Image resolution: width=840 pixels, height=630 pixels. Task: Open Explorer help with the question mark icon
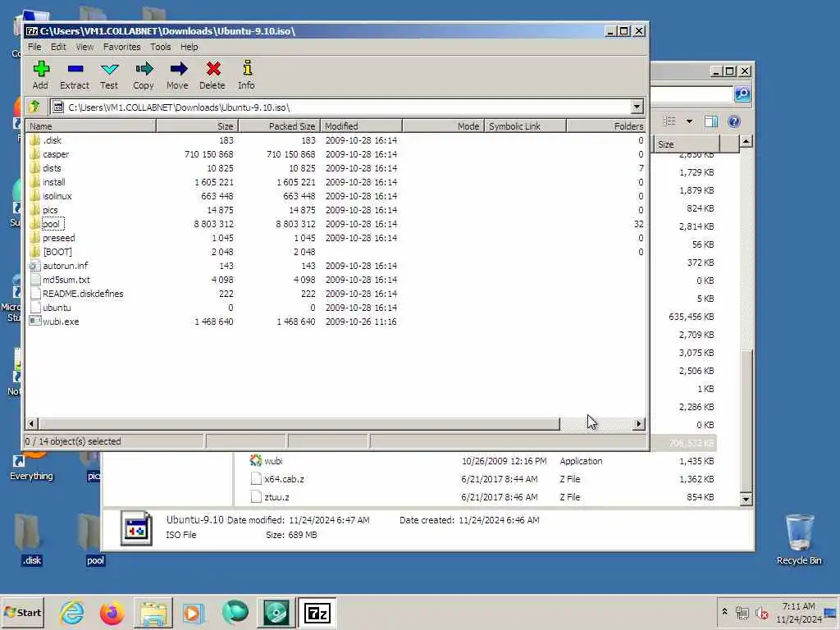tap(734, 121)
